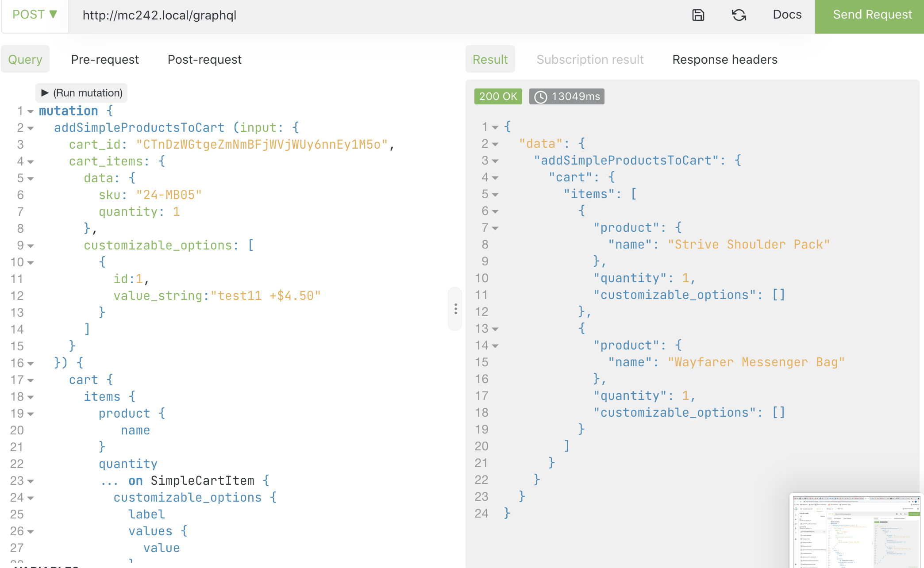Image resolution: width=924 pixels, height=568 pixels.
Task: Click the refresh request icon
Action: pyautogui.click(x=738, y=15)
